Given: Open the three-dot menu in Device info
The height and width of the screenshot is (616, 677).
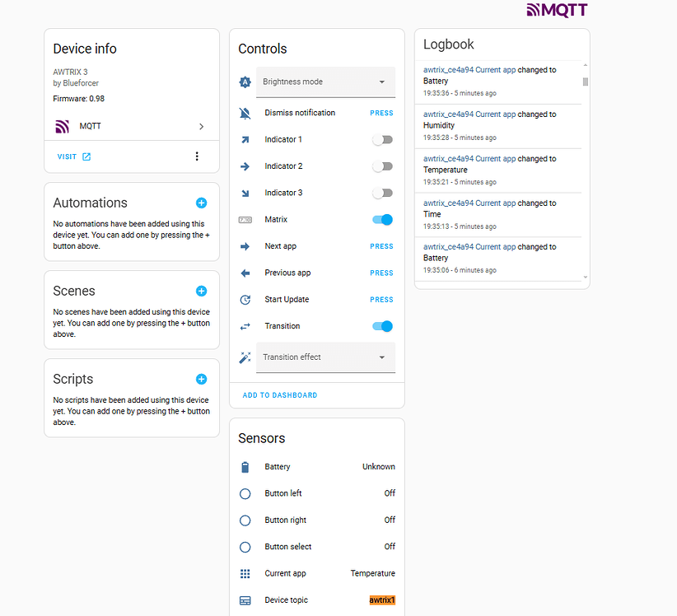Looking at the screenshot, I should pos(196,156).
